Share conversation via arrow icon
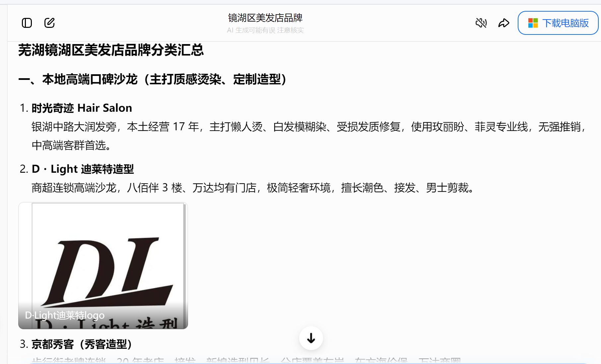The width and height of the screenshot is (601, 364). (x=503, y=23)
